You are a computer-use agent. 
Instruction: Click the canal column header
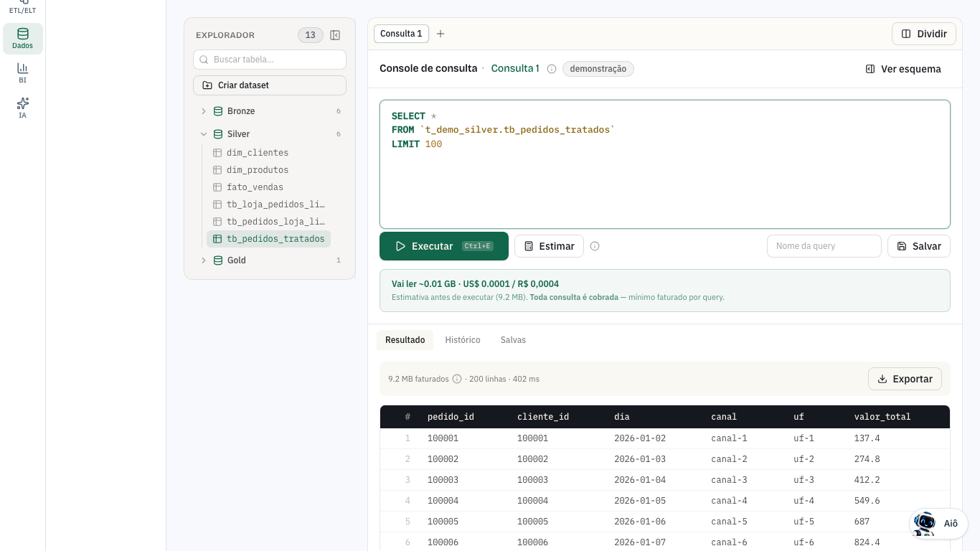[724, 417]
